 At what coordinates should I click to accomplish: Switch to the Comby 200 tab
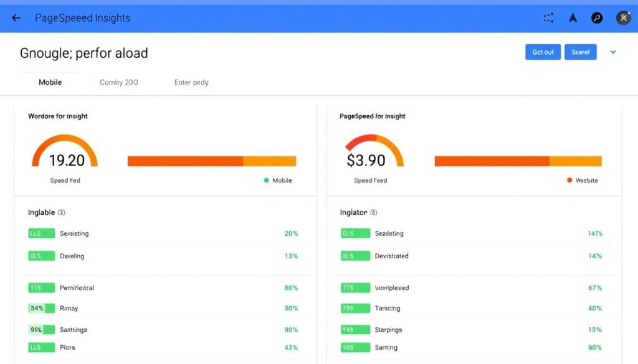pos(119,82)
